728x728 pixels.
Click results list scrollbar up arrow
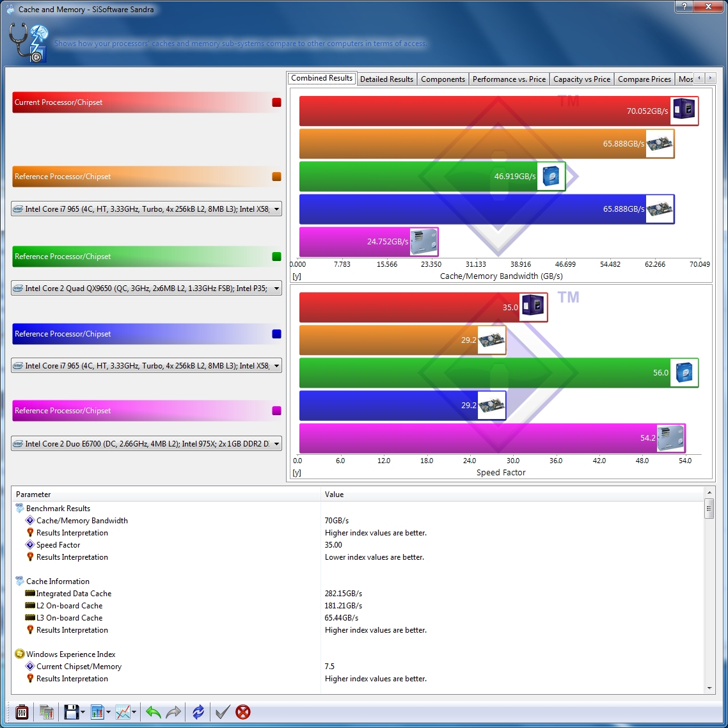[x=709, y=492]
